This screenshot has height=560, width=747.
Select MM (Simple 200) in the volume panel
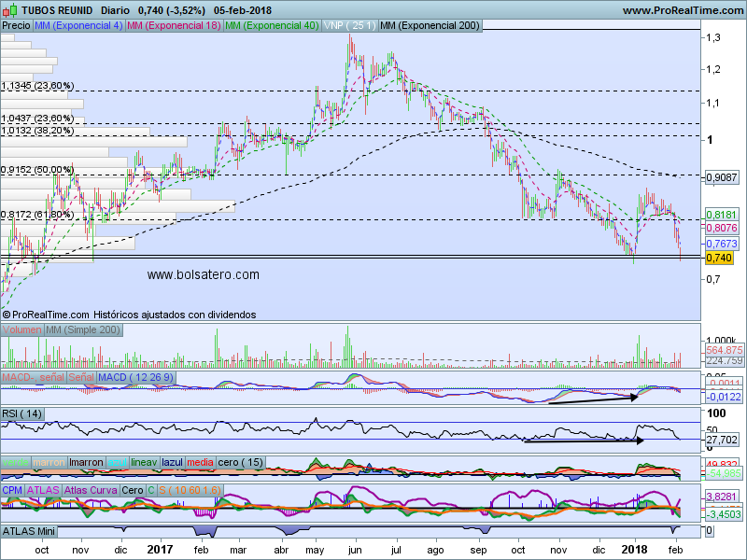click(83, 330)
